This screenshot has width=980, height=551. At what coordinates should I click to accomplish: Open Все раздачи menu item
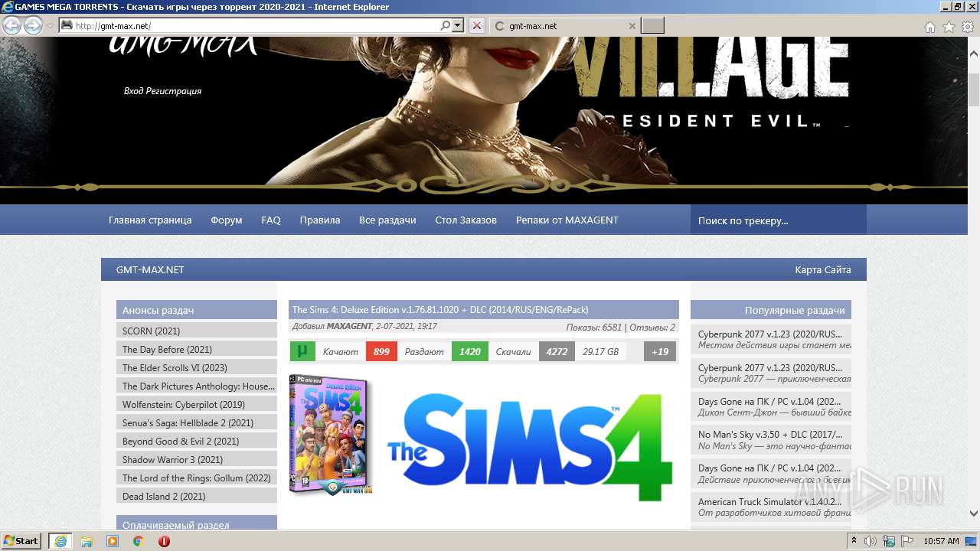coord(387,220)
